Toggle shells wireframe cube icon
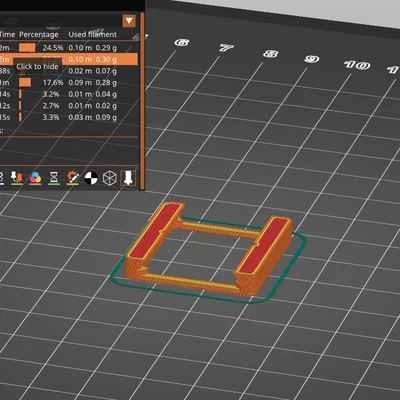Screen dimensions: 400x400 [x=109, y=178]
